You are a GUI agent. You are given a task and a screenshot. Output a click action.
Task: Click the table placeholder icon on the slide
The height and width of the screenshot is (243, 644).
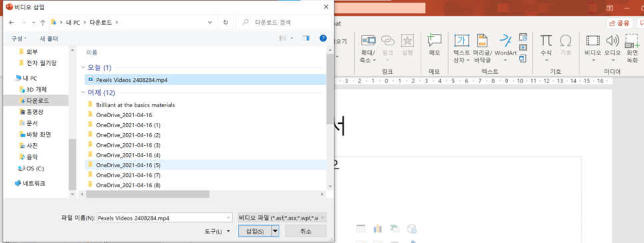pyautogui.click(x=361, y=228)
